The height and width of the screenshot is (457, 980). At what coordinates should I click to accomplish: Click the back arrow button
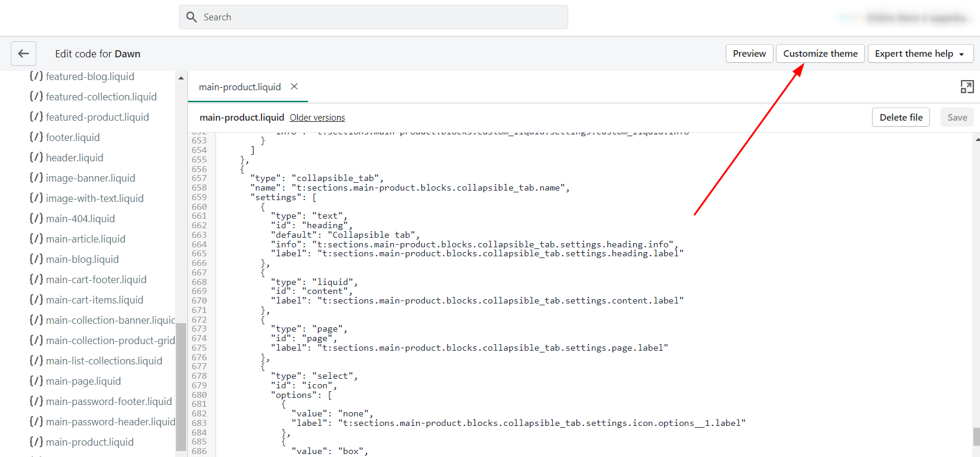tap(23, 54)
